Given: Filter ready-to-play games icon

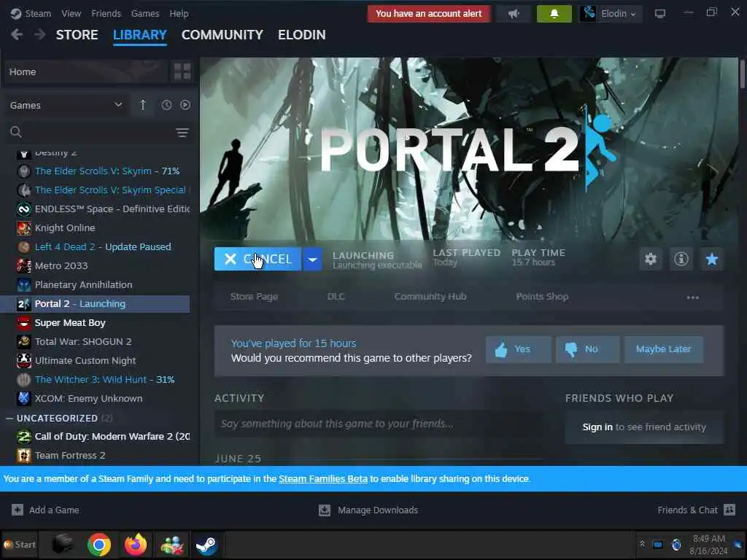Looking at the screenshot, I should tap(185, 105).
